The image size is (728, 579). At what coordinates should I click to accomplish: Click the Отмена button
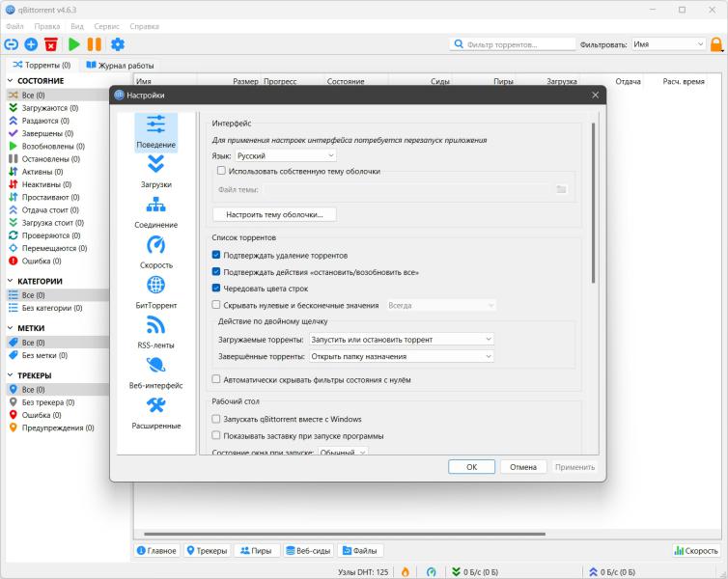tap(523, 467)
